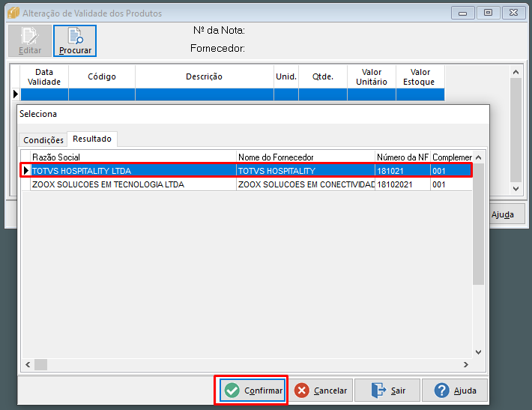This screenshot has height=410, width=532.
Task: Click NF number 18102021 cell
Action: click(402, 184)
